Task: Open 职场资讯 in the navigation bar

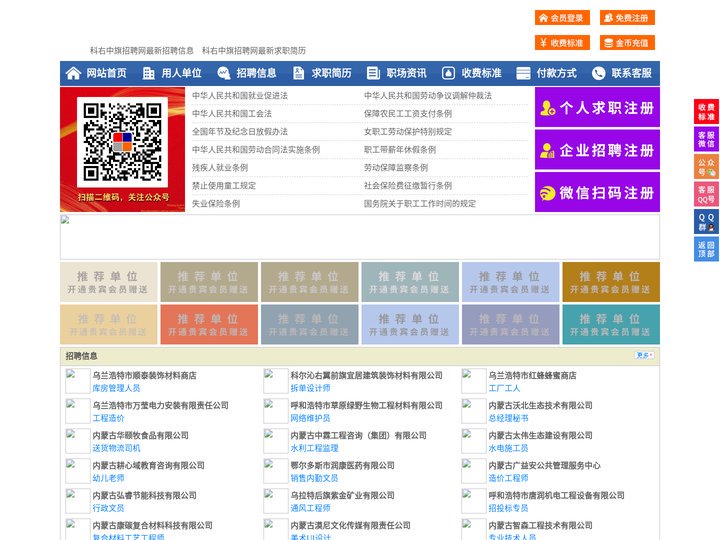Action: (x=406, y=73)
